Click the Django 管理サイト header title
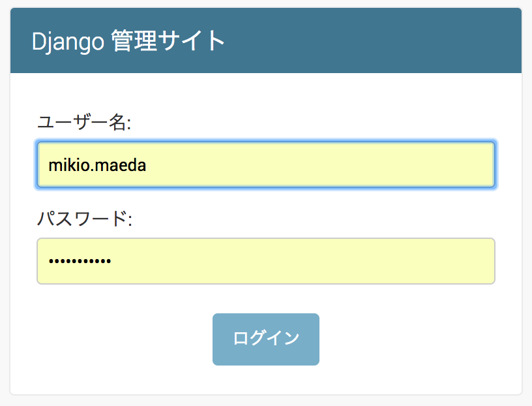Viewport: 532px width, 406px height. (129, 40)
